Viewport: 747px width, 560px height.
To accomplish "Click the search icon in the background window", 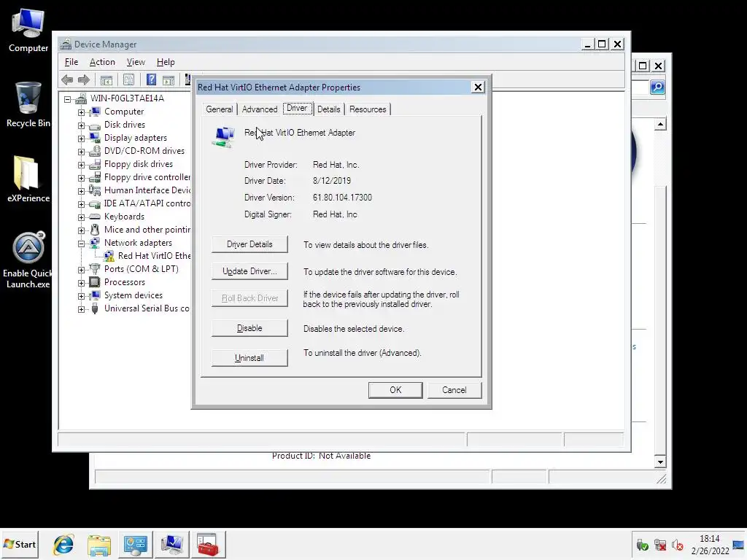I will [657, 87].
